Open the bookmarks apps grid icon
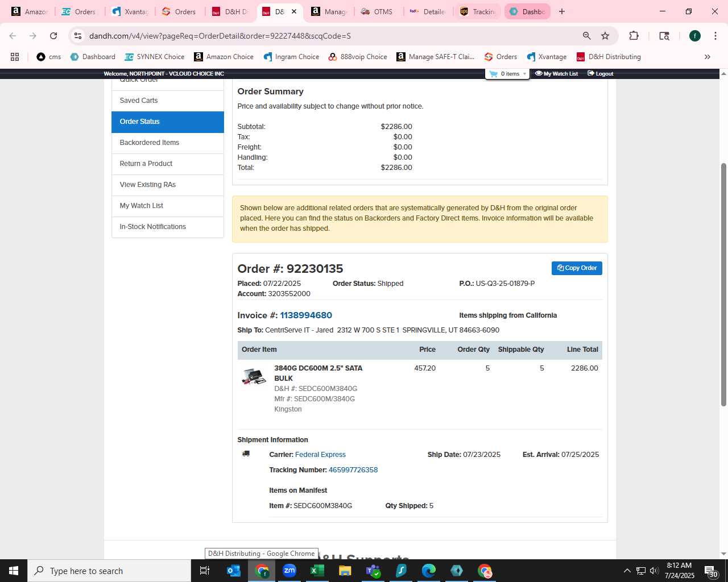 click(x=15, y=57)
